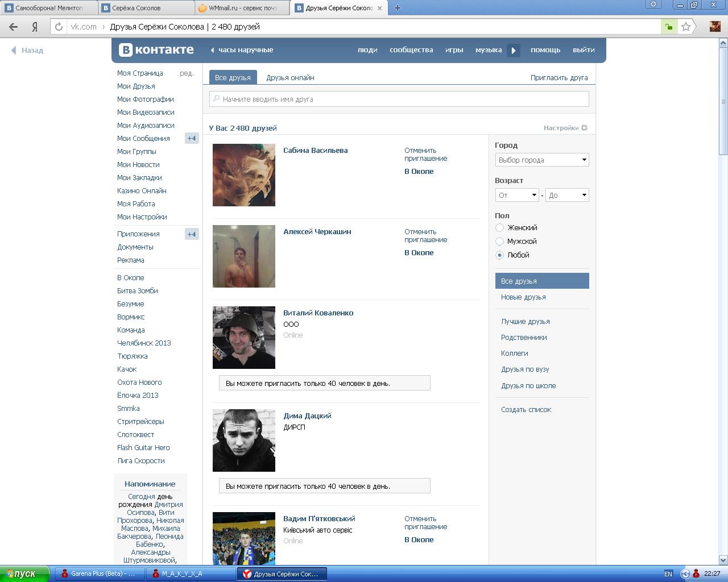Switch to Все друзья tab
728x582 pixels.
tap(233, 77)
